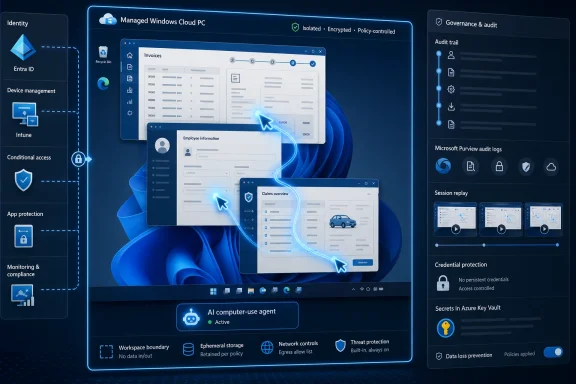Click the Invoices heading text

[x=152, y=55]
